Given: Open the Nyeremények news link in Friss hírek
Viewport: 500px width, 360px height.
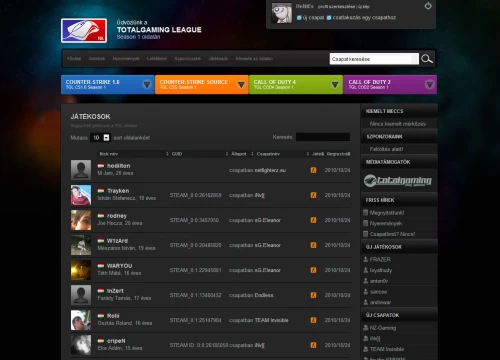Looking at the screenshot, I should 386,223.
